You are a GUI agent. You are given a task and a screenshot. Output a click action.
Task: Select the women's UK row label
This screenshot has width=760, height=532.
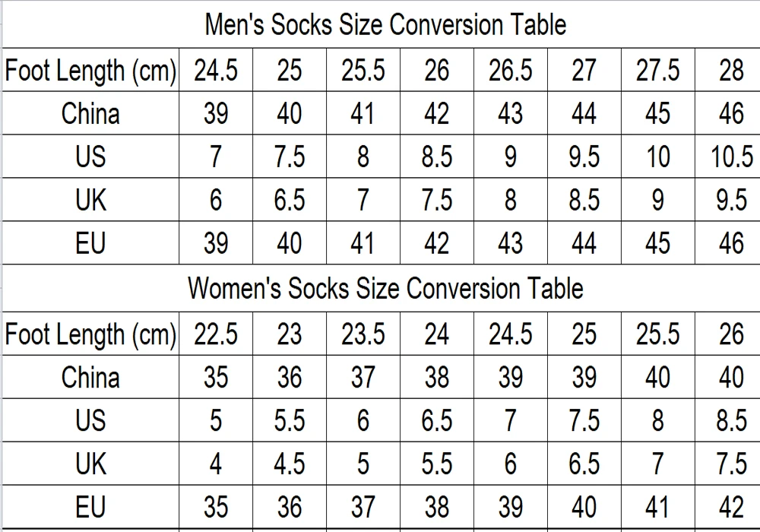pyautogui.click(x=90, y=464)
